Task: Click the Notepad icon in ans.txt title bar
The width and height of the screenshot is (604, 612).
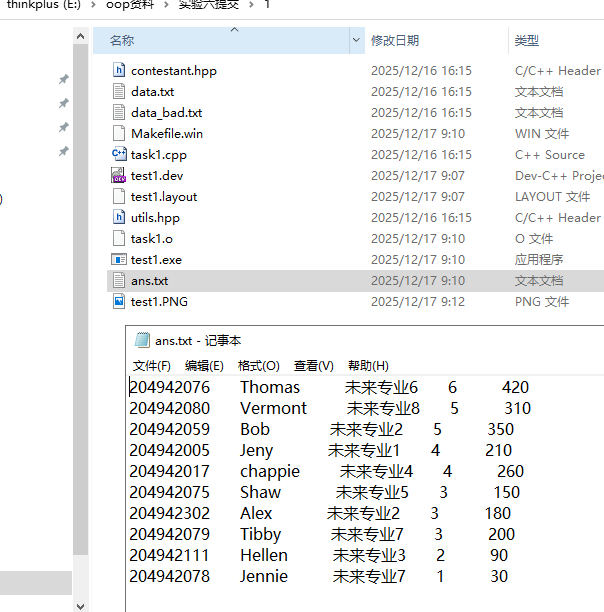Action: click(x=142, y=340)
